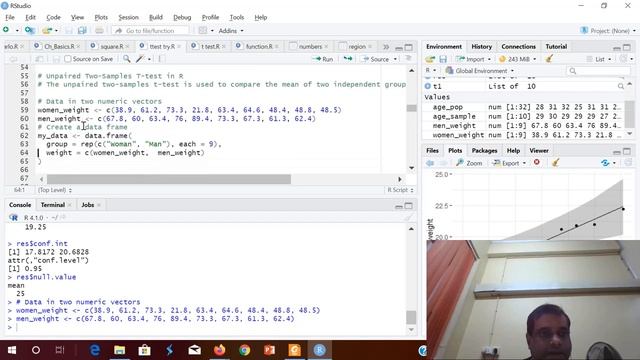Open Firefox from taskbar
Image resolution: width=640 pixels, height=360 pixels.
[220, 350]
